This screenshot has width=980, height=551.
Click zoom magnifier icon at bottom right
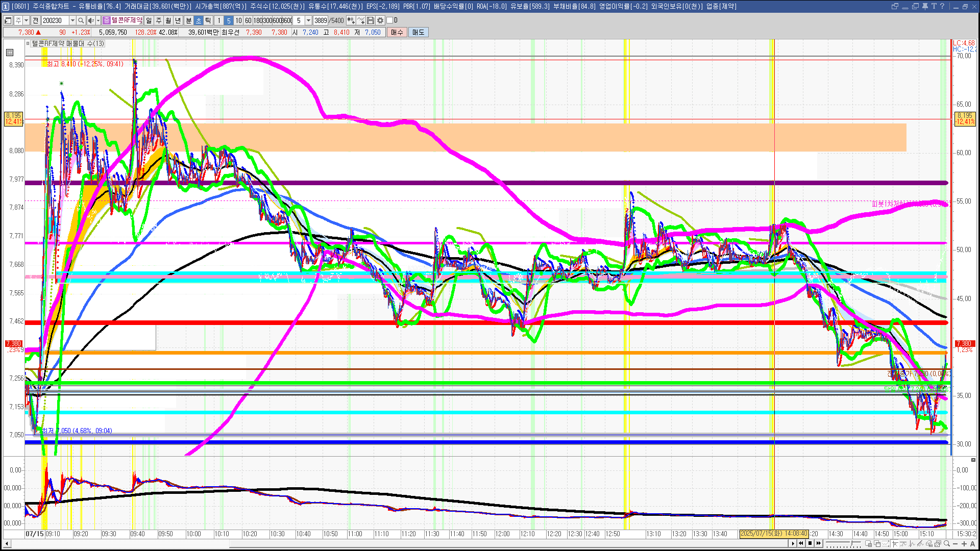coord(947,544)
